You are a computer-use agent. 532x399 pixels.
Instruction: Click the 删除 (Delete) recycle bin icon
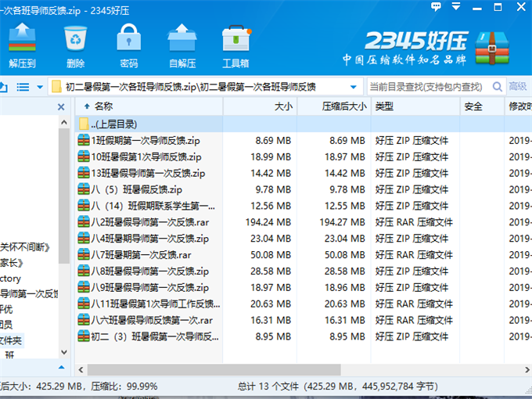[x=76, y=45]
